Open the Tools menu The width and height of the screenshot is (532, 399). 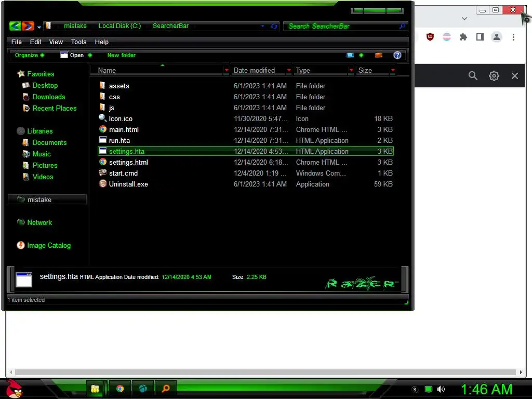(x=79, y=42)
